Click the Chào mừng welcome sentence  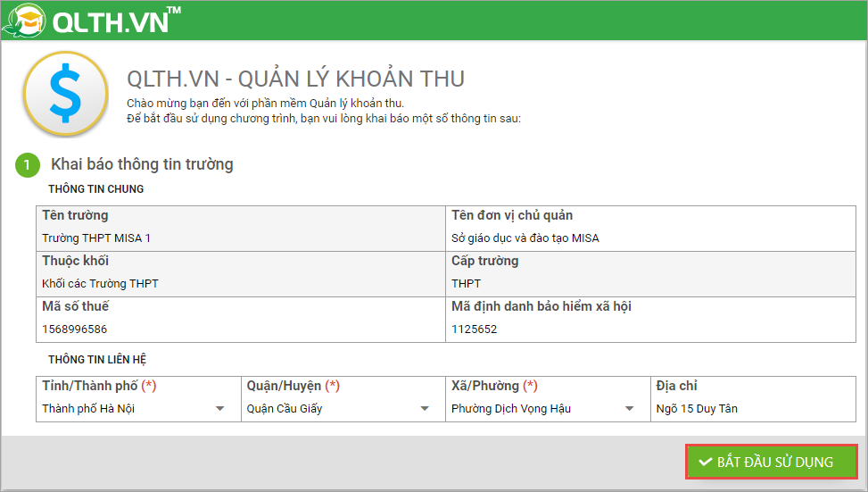[265, 103]
